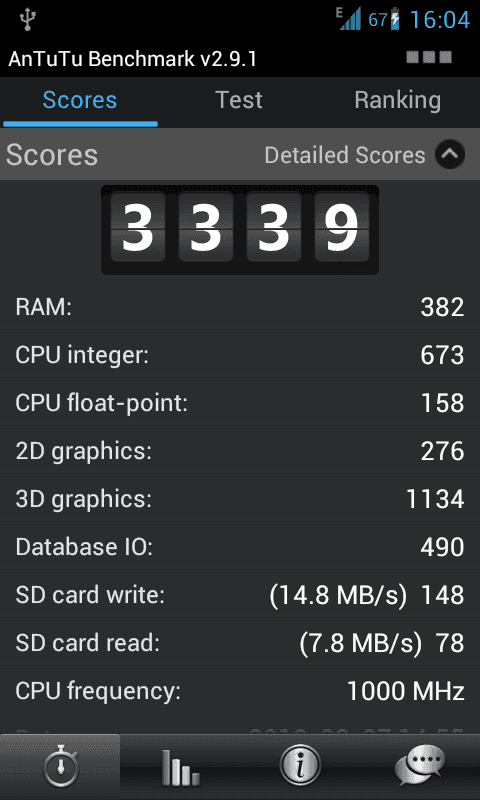Tap the three-square overflow menu icon

[429, 57]
